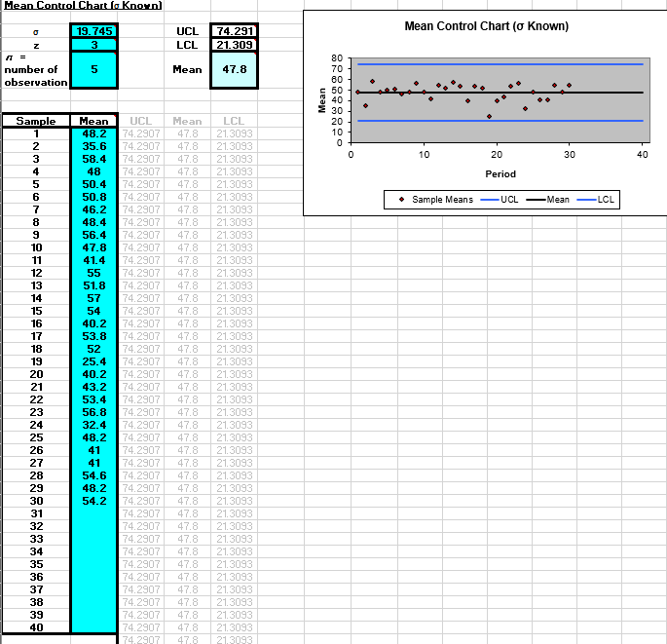Screen dimensions: 667x644
Task: Select the chart title Mean Control Chart
Action: pos(486,26)
